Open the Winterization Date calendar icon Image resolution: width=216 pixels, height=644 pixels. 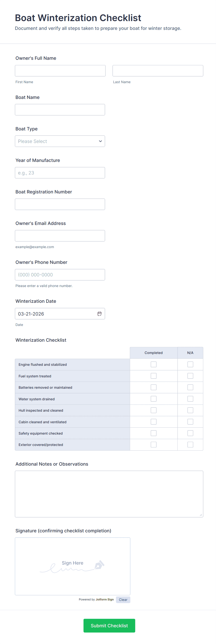pos(99,314)
